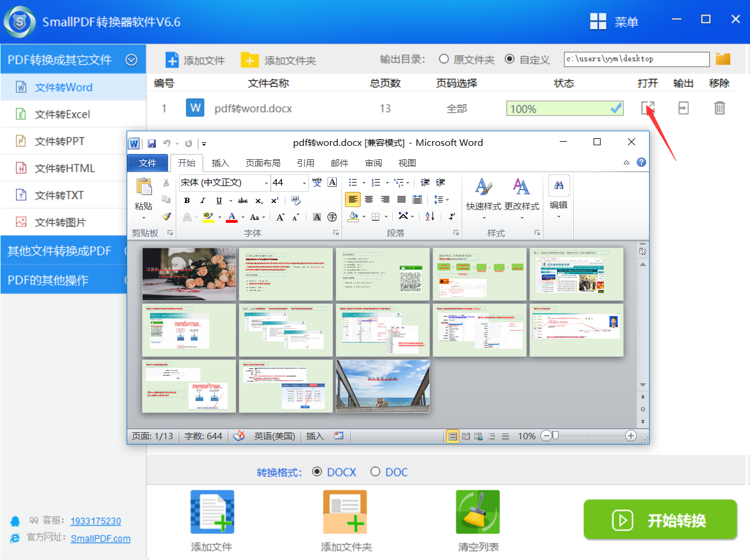Click the large 清空列表 broom icon
750x560 pixels.
click(x=478, y=512)
